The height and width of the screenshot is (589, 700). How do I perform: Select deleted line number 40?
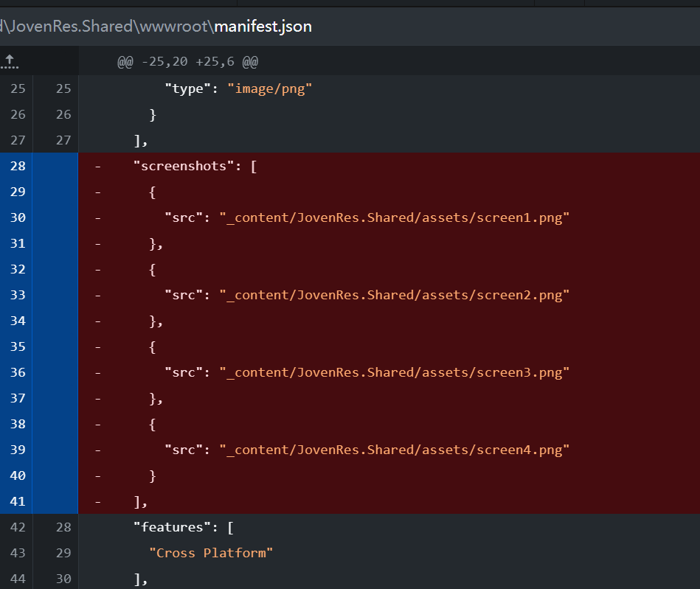tap(18, 475)
